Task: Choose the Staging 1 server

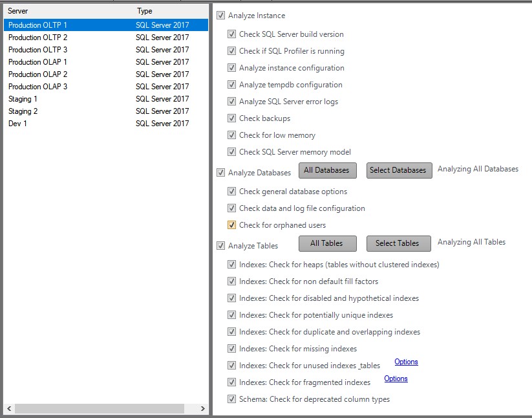Action: pyautogui.click(x=23, y=99)
